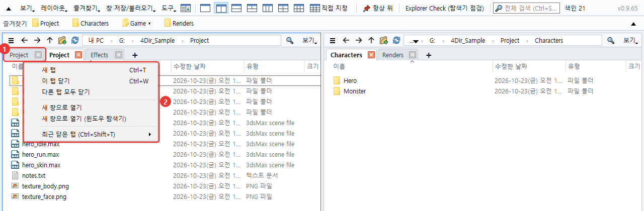The height and width of the screenshot is (211, 644).
Task: Open the Project favorite folder in bookmarks bar
Action: [45, 23]
